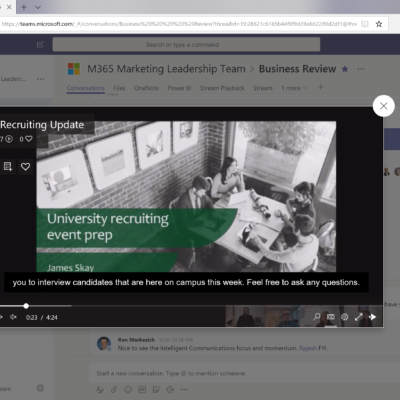The height and width of the screenshot is (400, 400).
Task: Start a Meet now video call
Action: (170, 389)
